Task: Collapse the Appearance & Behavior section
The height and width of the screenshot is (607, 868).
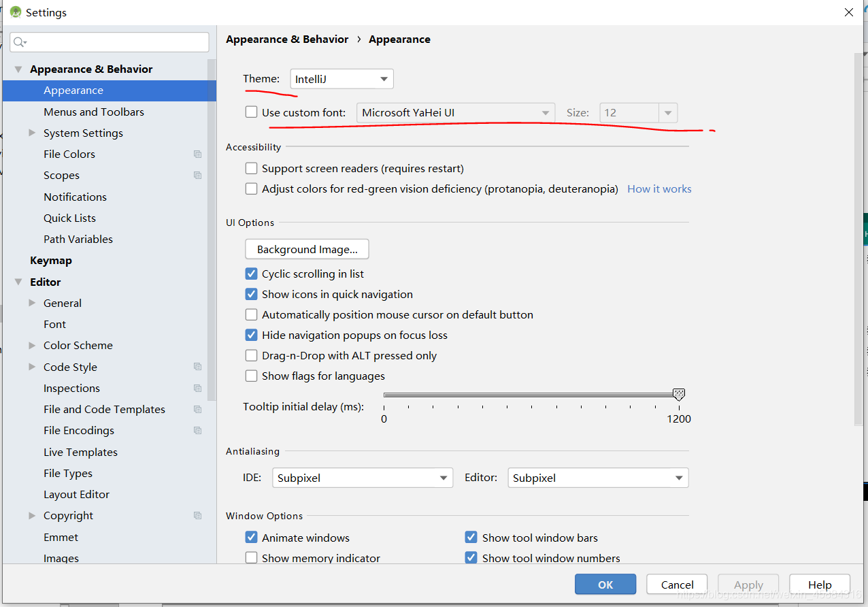Action: pyautogui.click(x=18, y=69)
